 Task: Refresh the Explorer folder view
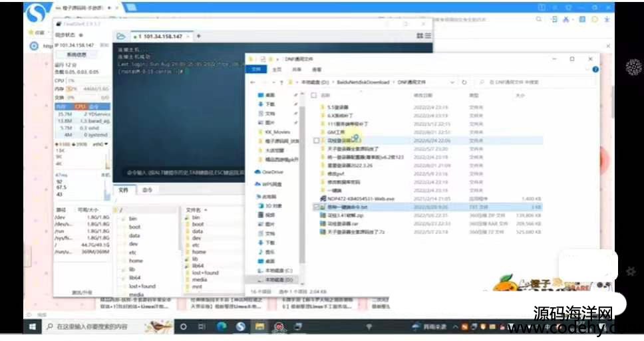tap(464, 82)
